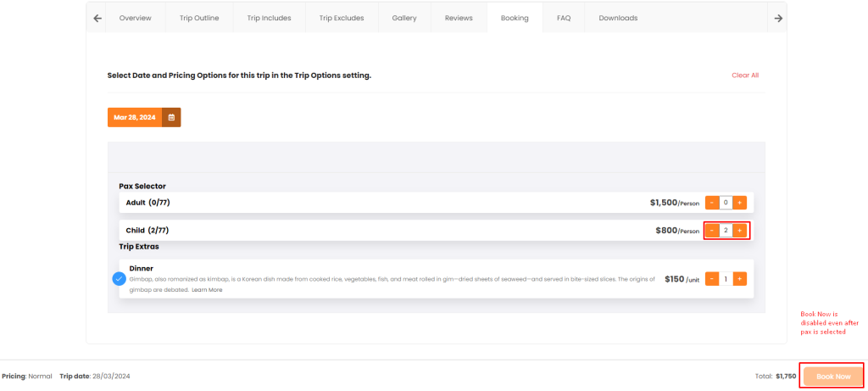Decrease Adult count with minus button
The image size is (868, 391).
coord(712,203)
